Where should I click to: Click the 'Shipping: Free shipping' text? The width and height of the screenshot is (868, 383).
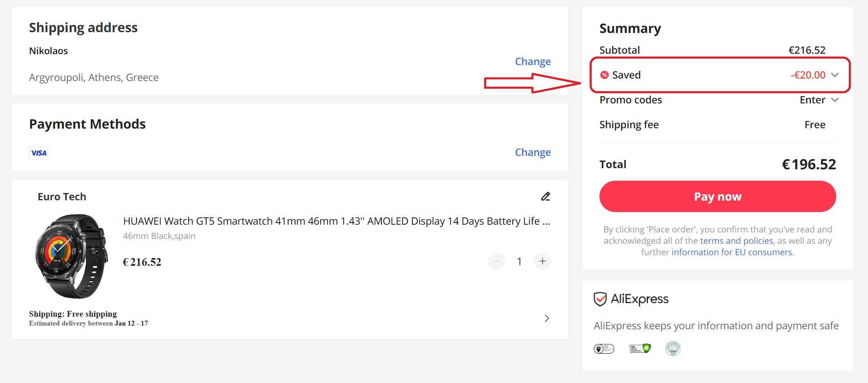tap(73, 314)
